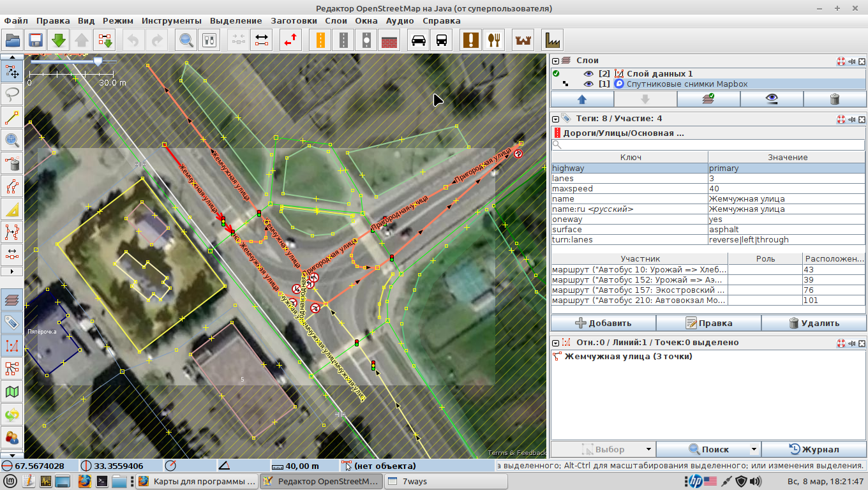Image resolution: width=868 pixels, height=490 pixels.
Task: Click the Добавить button
Action: (x=603, y=323)
